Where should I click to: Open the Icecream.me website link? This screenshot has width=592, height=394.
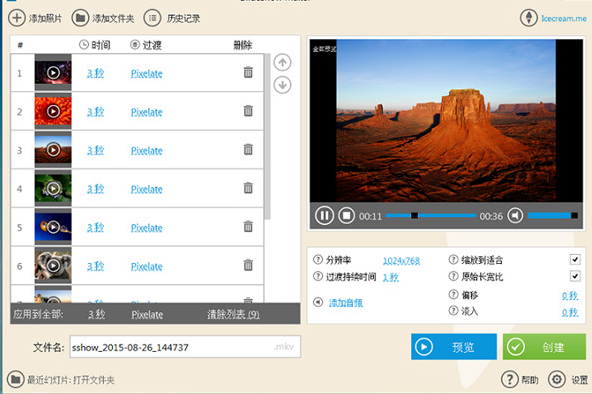click(x=563, y=18)
